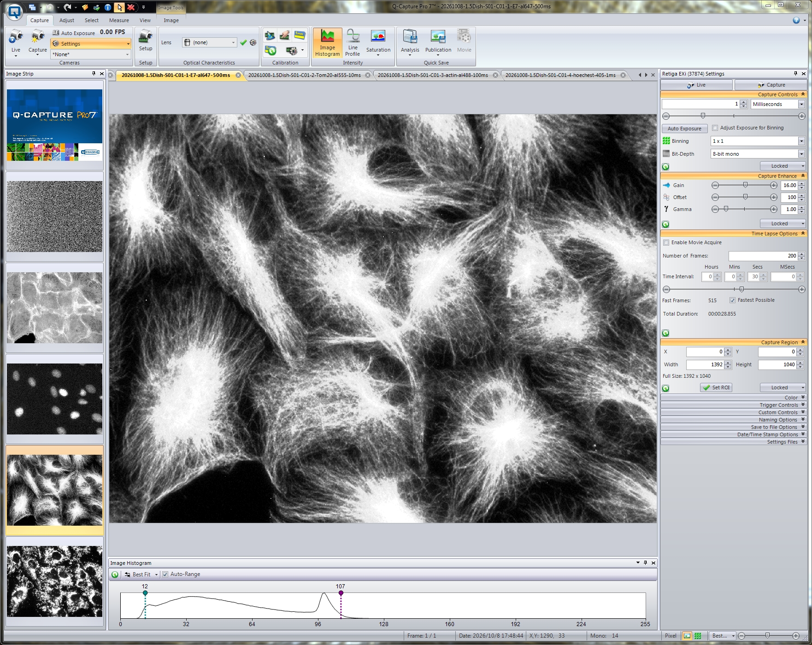The width and height of the screenshot is (812, 645).
Task: Click the help icon in title area
Action: pyautogui.click(x=796, y=20)
